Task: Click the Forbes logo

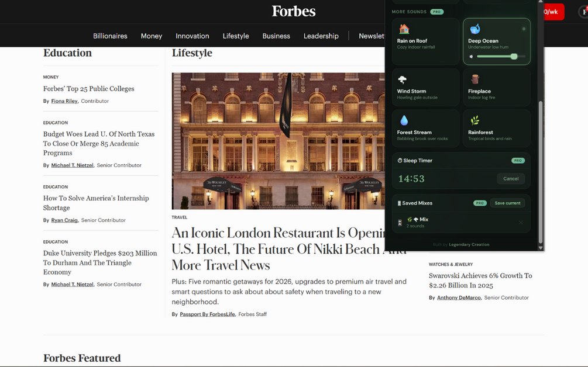Action: [294, 11]
